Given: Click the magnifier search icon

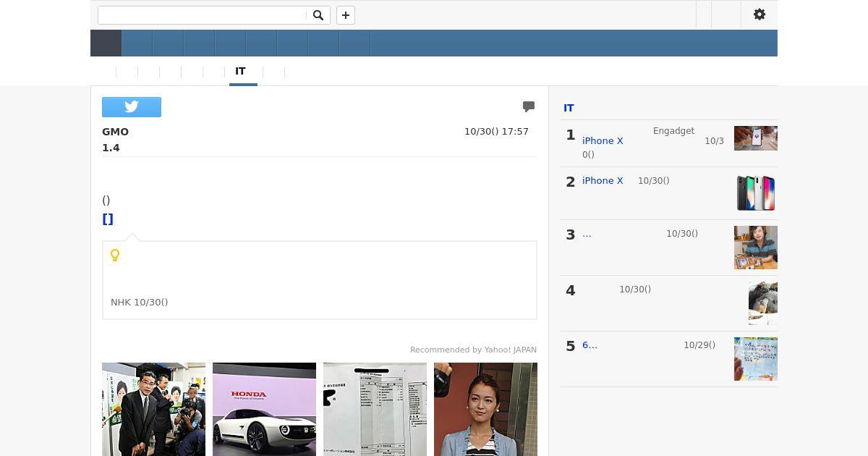Looking at the screenshot, I should pyautogui.click(x=318, y=15).
